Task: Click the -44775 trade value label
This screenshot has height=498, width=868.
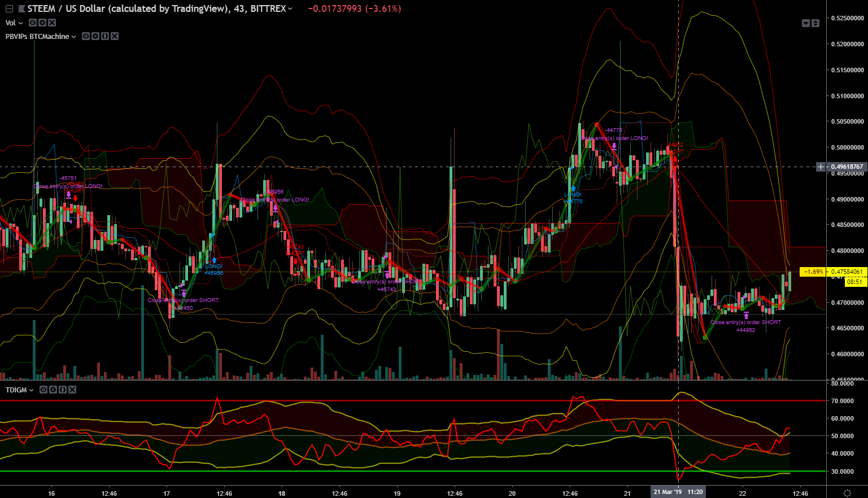Action: point(613,130)
